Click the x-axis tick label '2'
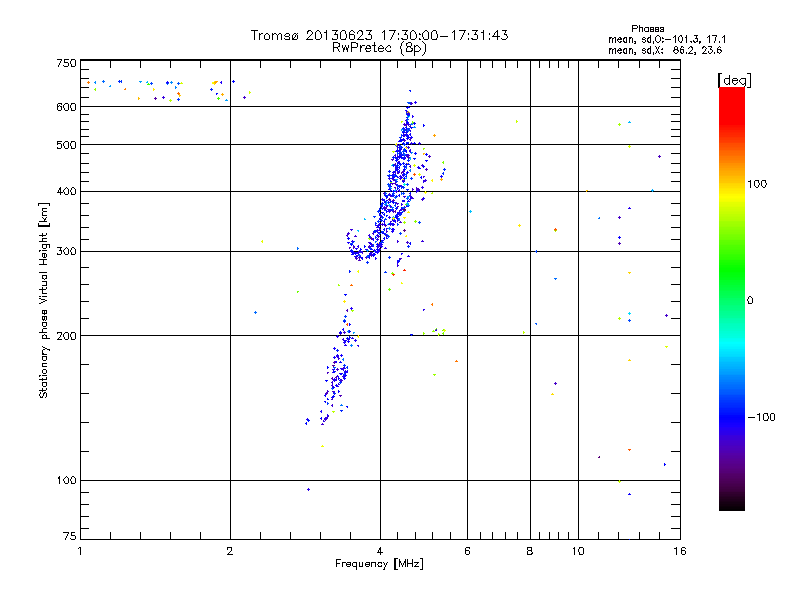The height and width of the screenshot is (600, 800). point(230,551)
